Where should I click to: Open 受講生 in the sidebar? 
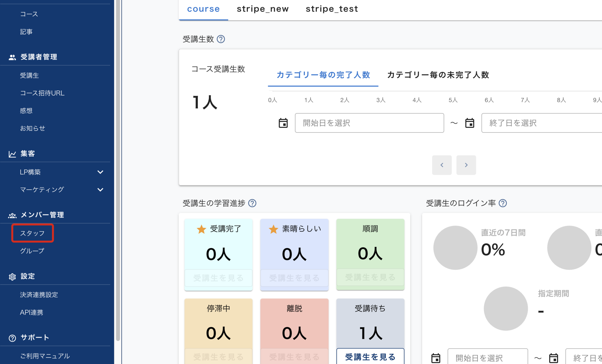point(29,75)
